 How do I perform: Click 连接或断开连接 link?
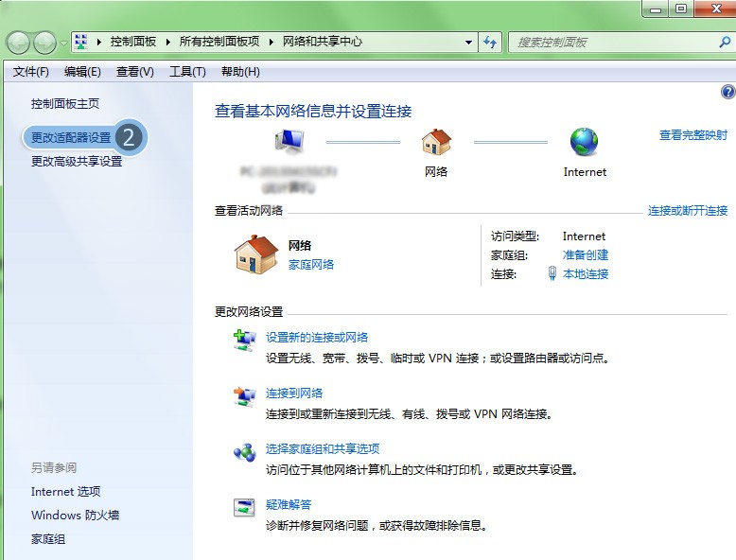pyautogui.click(x=688, y=211)
